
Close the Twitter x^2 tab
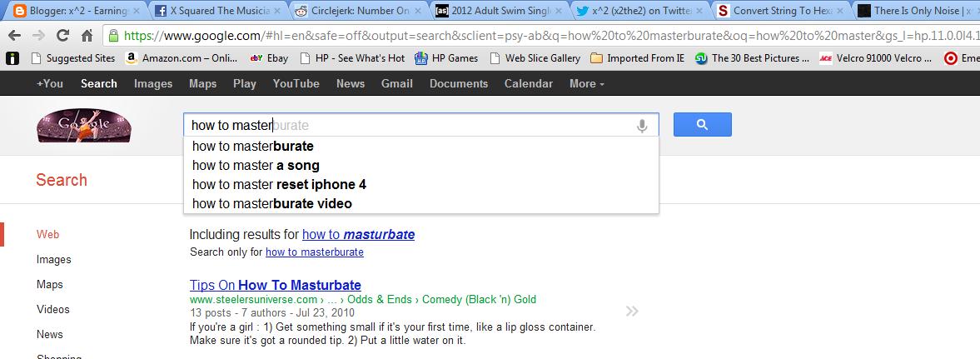pyautogui.click(x=699, y=11)
